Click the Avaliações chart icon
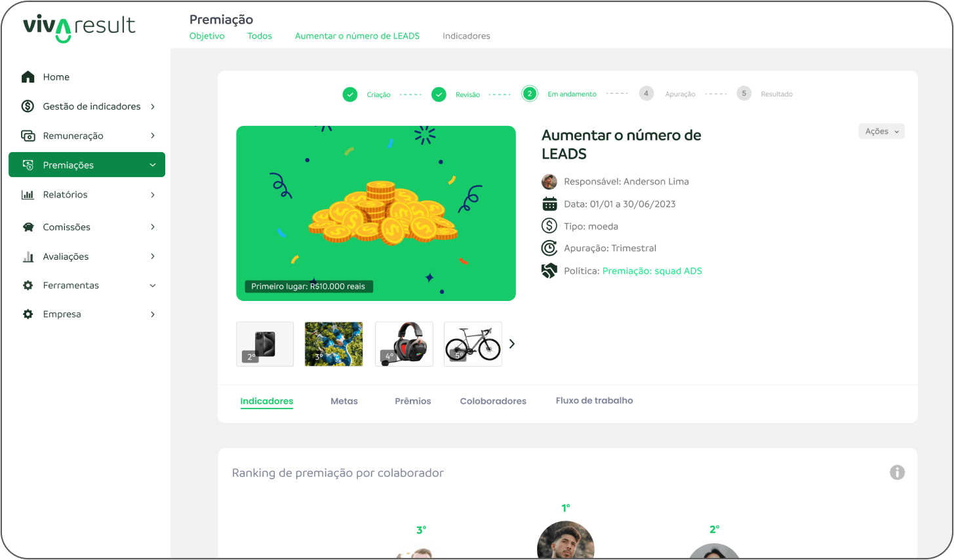This screenshot has height=560, width=954. (28, 256)
